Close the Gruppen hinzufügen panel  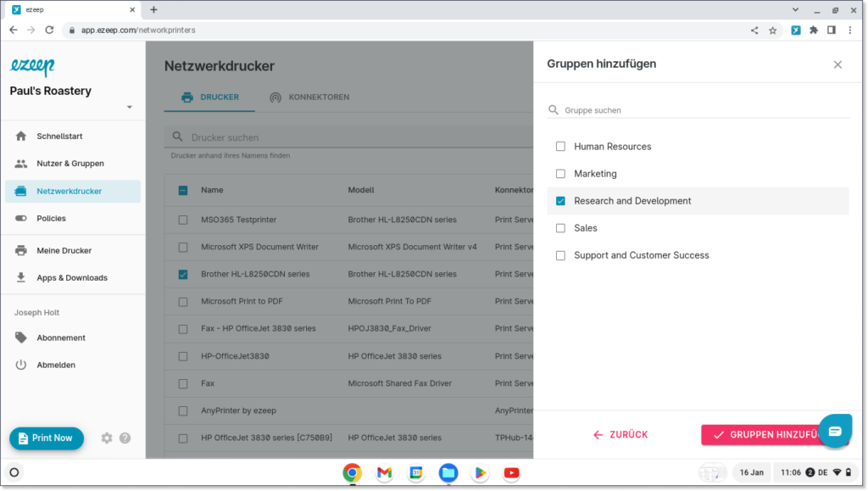[x=837, y=64]
